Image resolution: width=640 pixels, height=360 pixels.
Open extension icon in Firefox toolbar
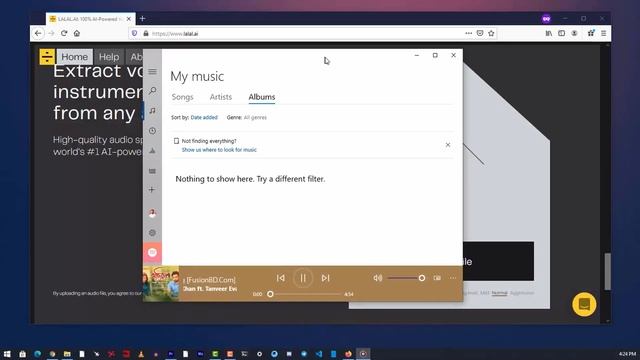coord(591,33)
